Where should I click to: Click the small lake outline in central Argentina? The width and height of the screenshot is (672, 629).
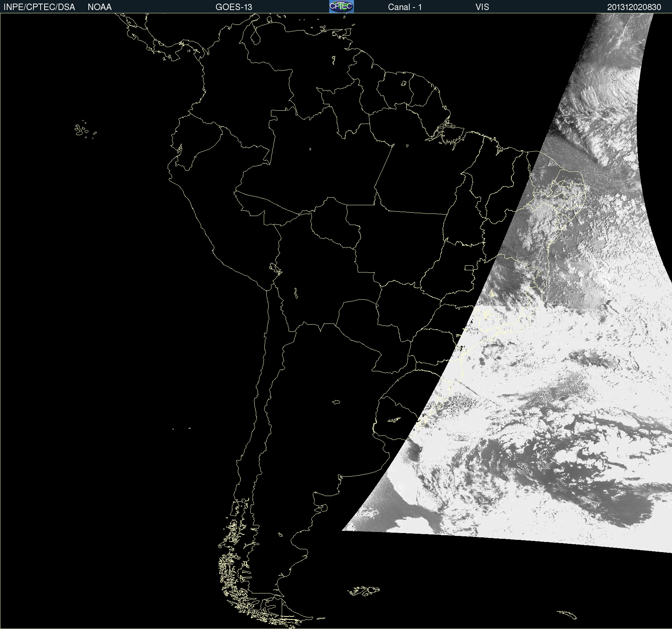[x=336, y=402]
